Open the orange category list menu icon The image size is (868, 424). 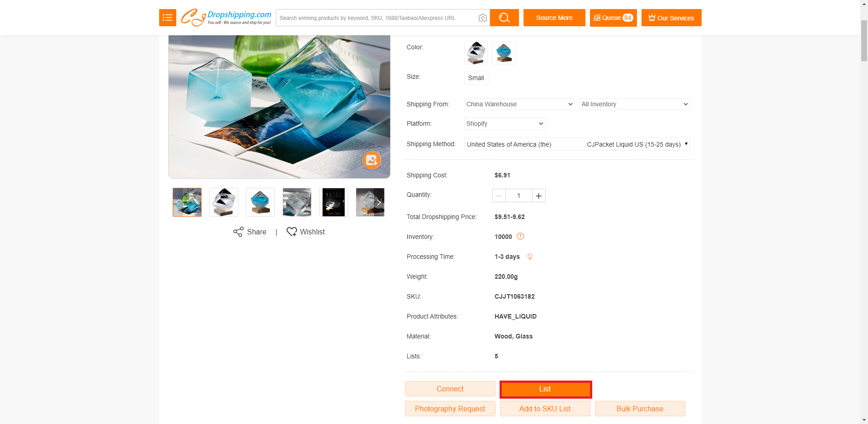point(167,18)
